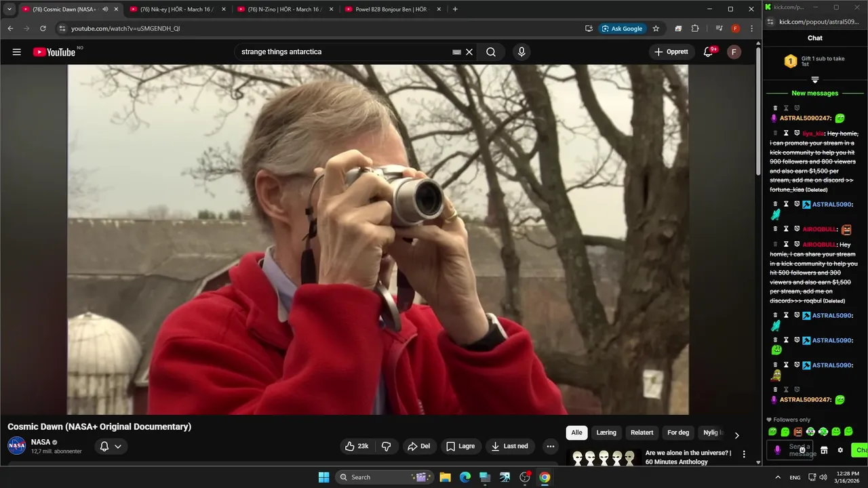Go back in Chrome
This screenshot has height=488, width=868.
[x=10, y=28]
